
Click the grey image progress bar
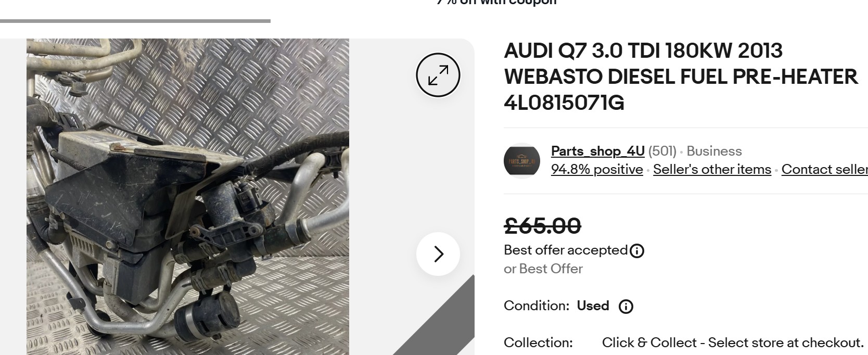[135, 21]
